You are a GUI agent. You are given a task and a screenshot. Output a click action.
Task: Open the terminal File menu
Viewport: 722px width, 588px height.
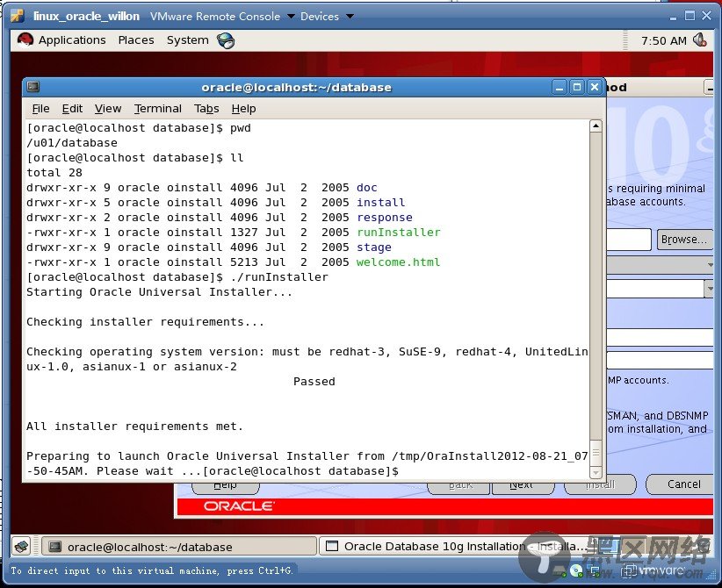tap(40, 109)
